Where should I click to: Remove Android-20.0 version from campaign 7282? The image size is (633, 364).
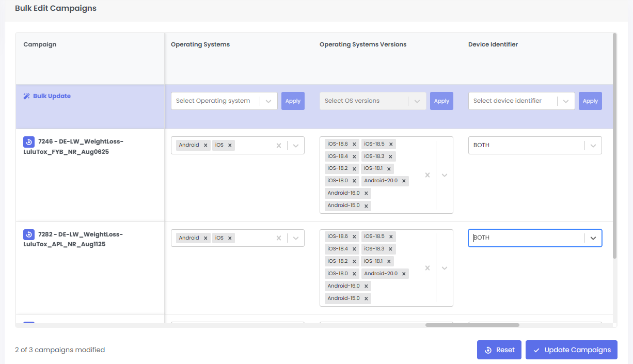(x=403, y=274)
